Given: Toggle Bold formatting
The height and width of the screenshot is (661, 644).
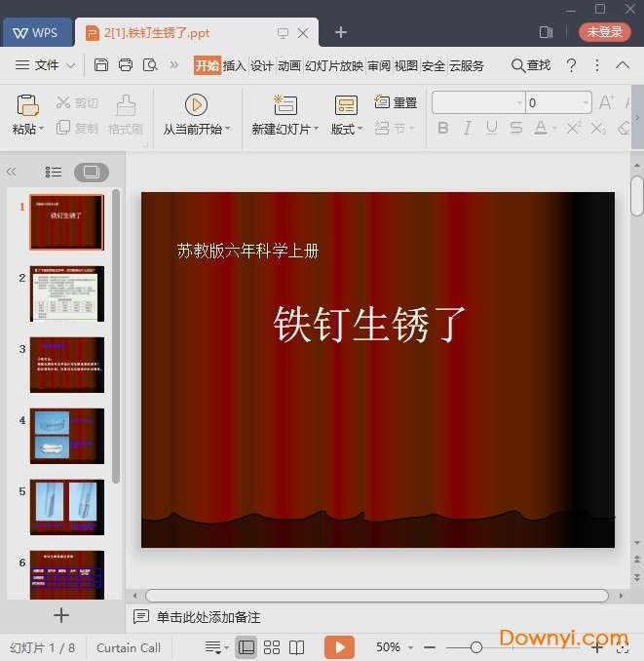Looking at the screenshot, I should [x=442, y=128].
